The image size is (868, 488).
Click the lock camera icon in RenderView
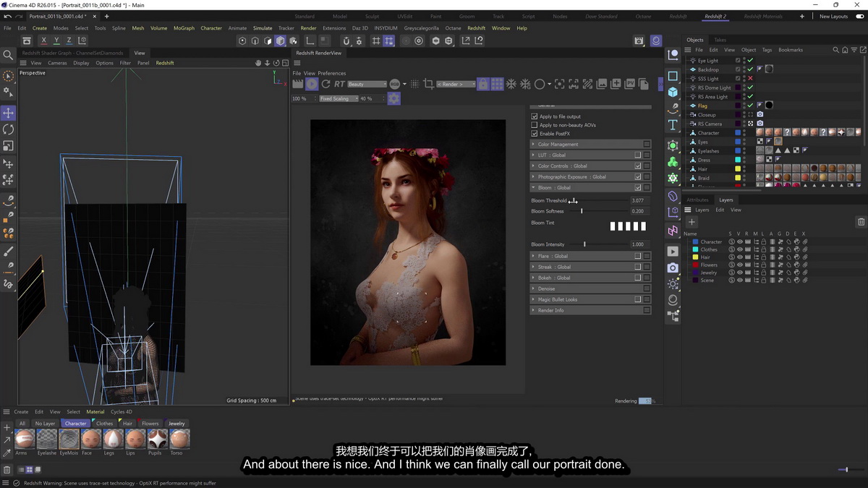coord(483,84)
